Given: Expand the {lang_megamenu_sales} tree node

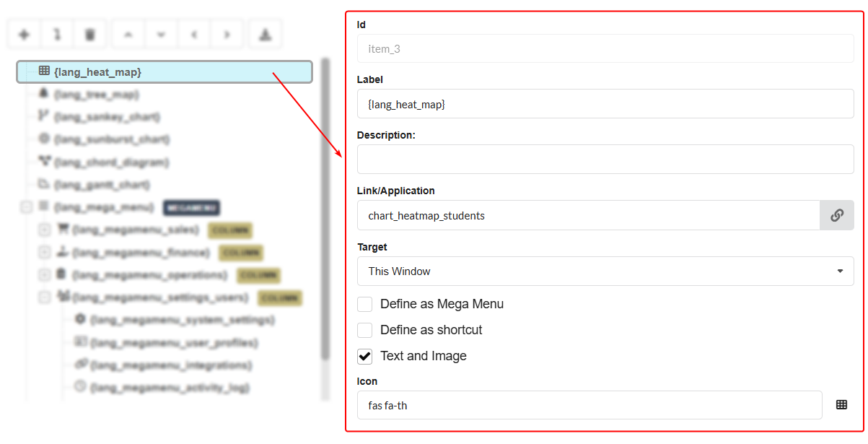Looking at the screenshot, I should coord(43,230).
